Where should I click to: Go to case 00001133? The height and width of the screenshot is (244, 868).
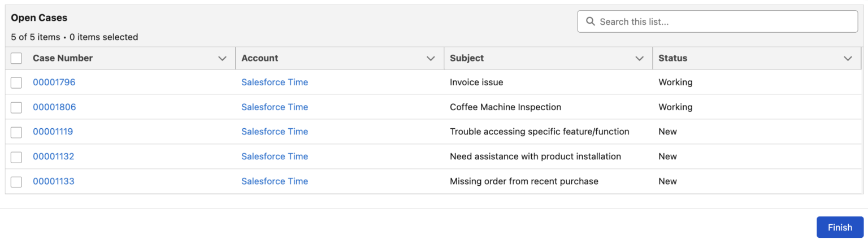[53, 181]
